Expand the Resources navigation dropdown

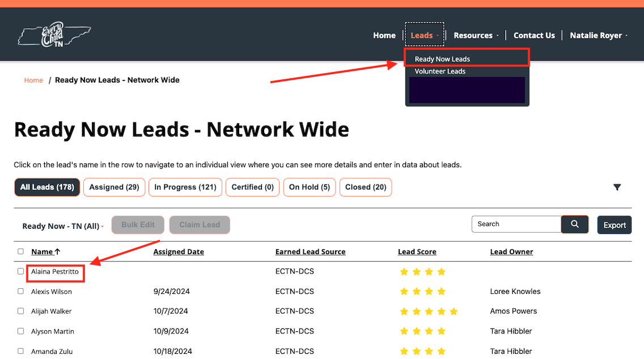[x=476, y=35]
